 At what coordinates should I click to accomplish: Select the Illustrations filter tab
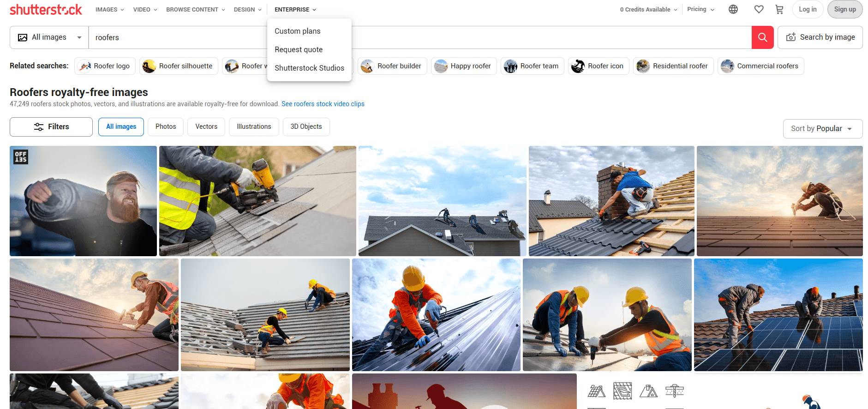(254, 126)
